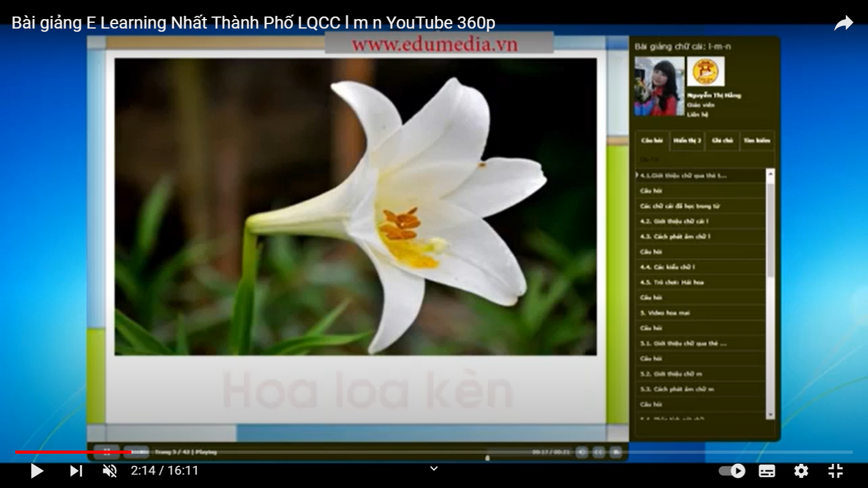
Task: Open the Share arrow icon
Action: pos(843,23)
